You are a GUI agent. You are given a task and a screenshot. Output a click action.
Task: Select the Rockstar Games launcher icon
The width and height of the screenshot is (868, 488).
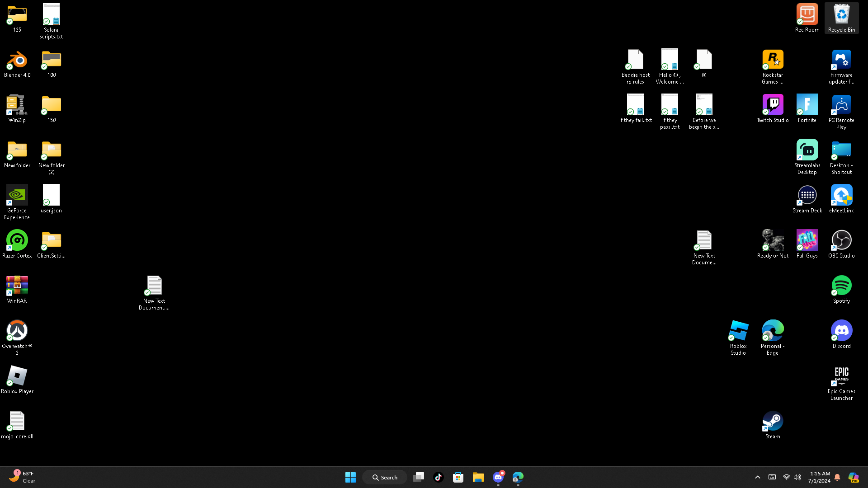pyautogui.click(x=773, y=67)
